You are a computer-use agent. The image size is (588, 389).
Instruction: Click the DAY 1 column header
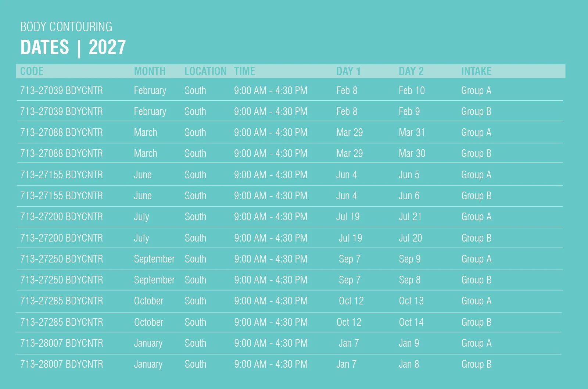(348, 71)
